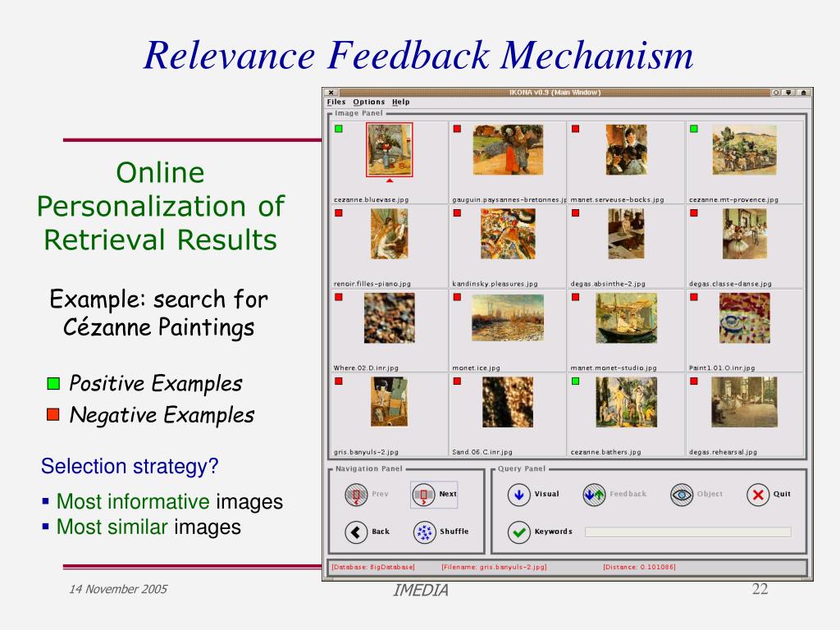The image size is (840, 630).
Task: Toggle relevance marker for degas.rehearsal.jpg
Action: [x=694, y=381]
